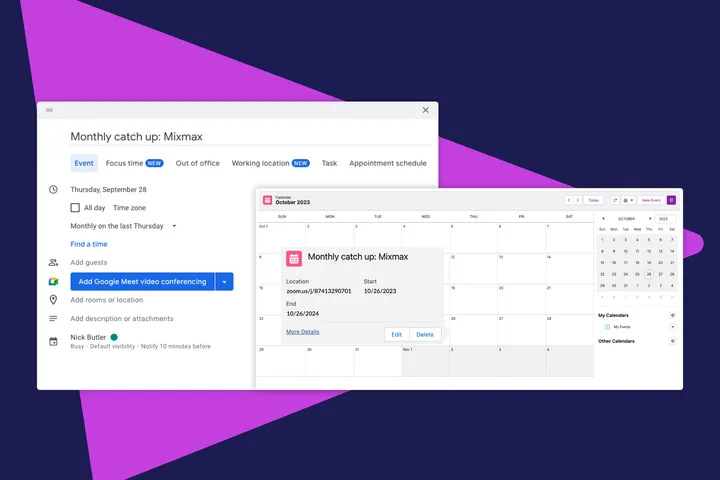This screenshot has width=720, height=480.
Task: Click the description lines icon
Action: click(53, 318)
